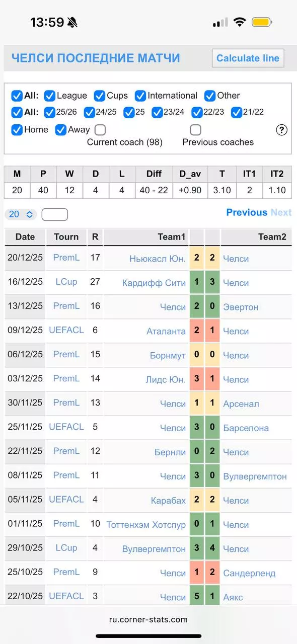Open the help via the question mark icon
This screenshot has height=644, width=297.
click(281, 130)
